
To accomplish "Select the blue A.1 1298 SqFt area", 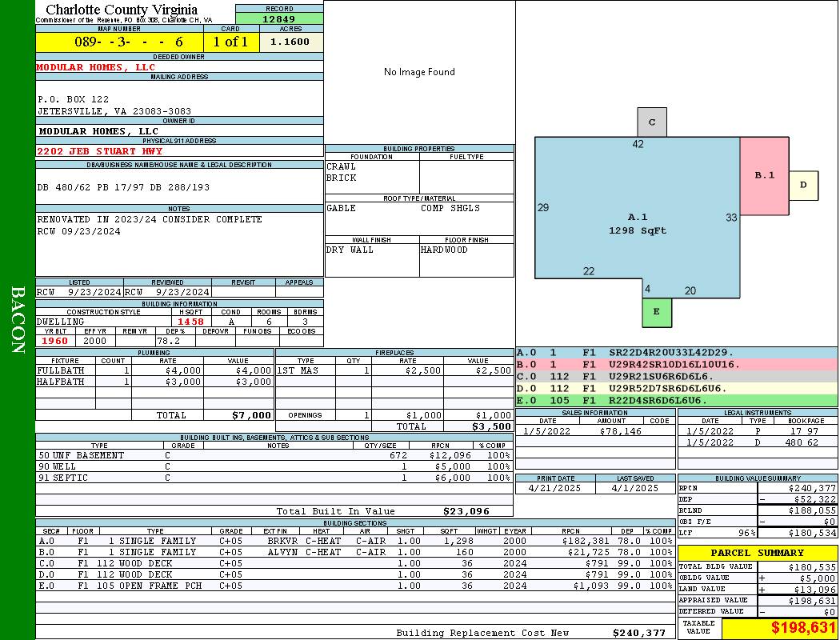I will click(x=637, y=223).
